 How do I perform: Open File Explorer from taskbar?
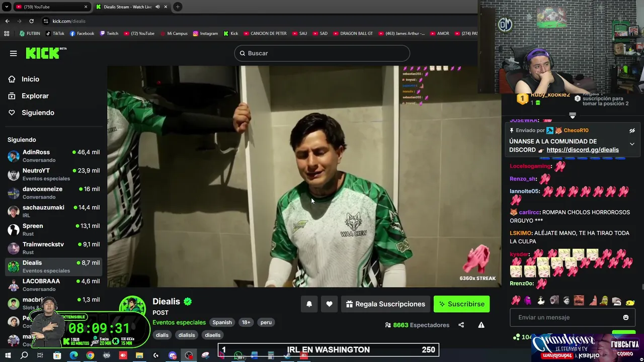(x=139, y=355)
